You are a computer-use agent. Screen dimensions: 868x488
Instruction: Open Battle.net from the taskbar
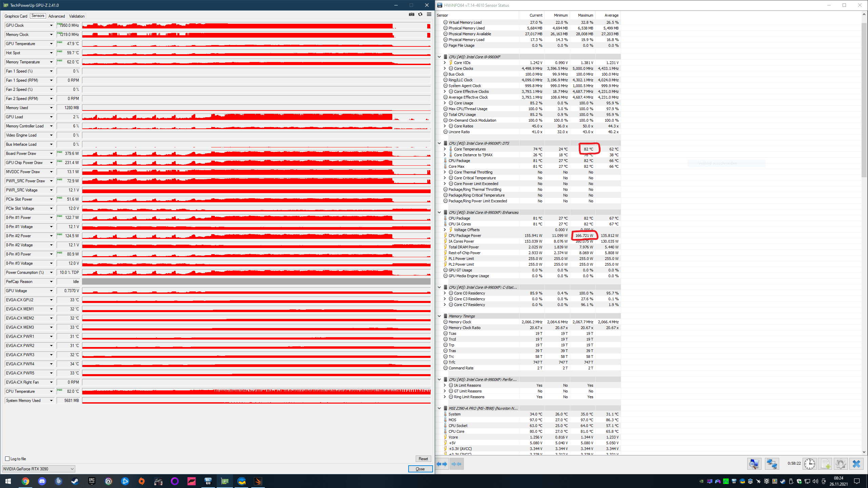125,481
